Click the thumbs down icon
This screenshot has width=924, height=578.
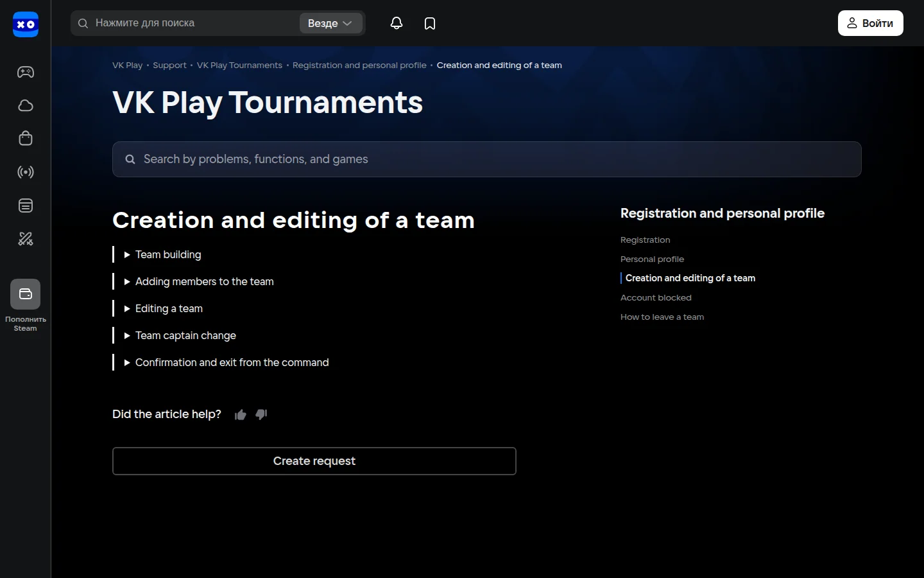click(261, 415)
